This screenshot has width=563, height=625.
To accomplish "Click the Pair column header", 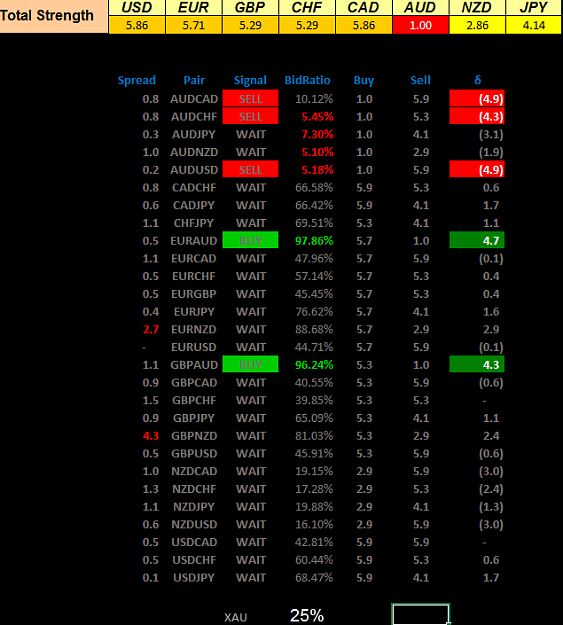I will 194,81.
